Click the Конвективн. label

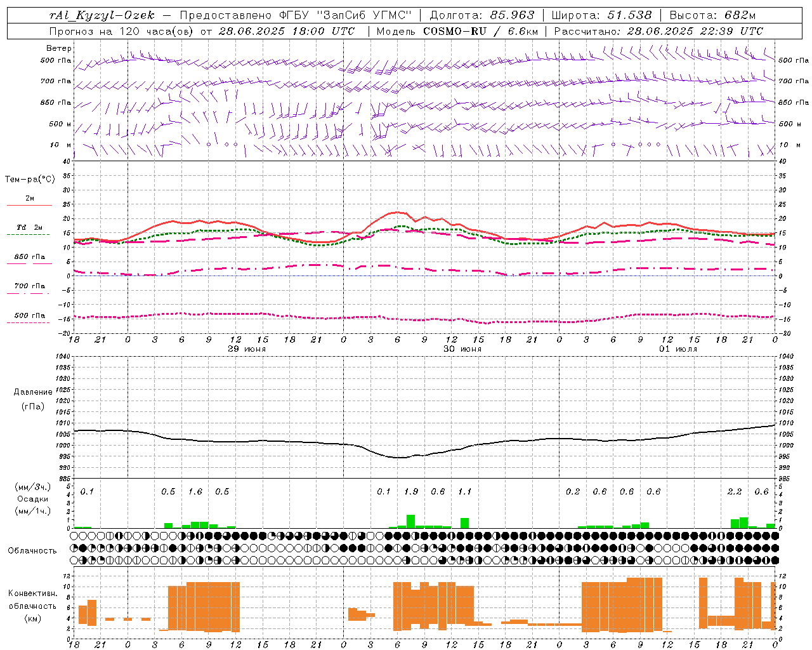[x=33, y=594]
